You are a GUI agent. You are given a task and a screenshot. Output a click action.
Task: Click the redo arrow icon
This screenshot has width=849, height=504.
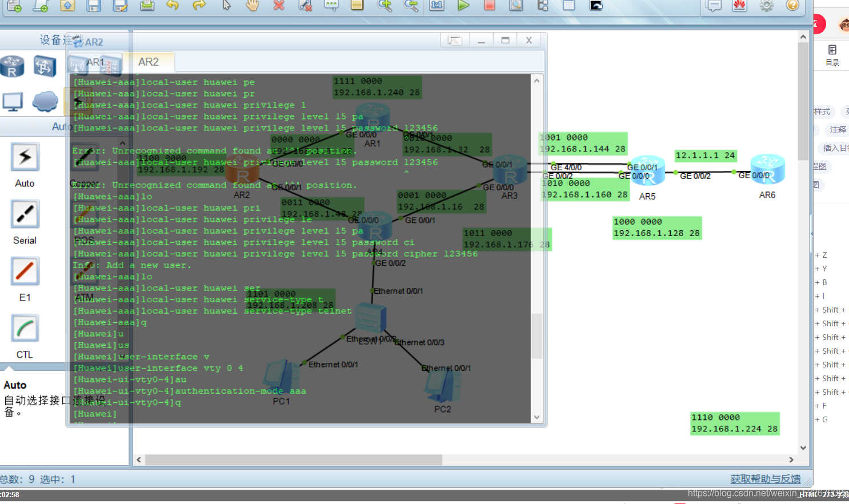pyautogui.click(x=199, y=6)
